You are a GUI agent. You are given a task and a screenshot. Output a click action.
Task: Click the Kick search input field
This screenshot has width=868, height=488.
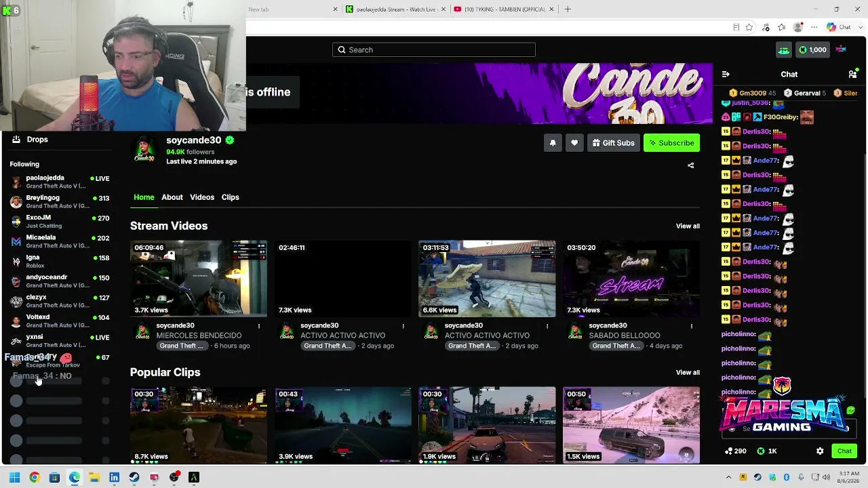coord(434,49)
